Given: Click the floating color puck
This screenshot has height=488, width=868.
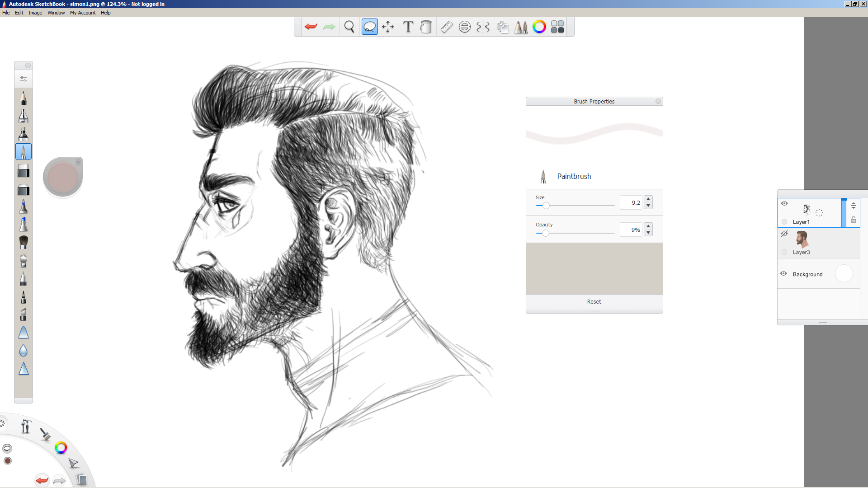Looking at the screenshot, I should (63, 177).
